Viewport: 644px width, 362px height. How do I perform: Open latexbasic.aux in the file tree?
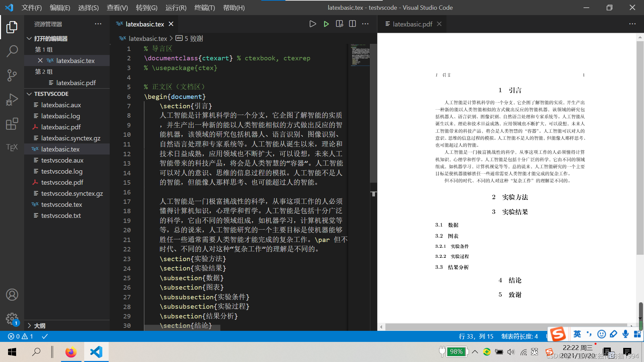(x=61, y=105)
